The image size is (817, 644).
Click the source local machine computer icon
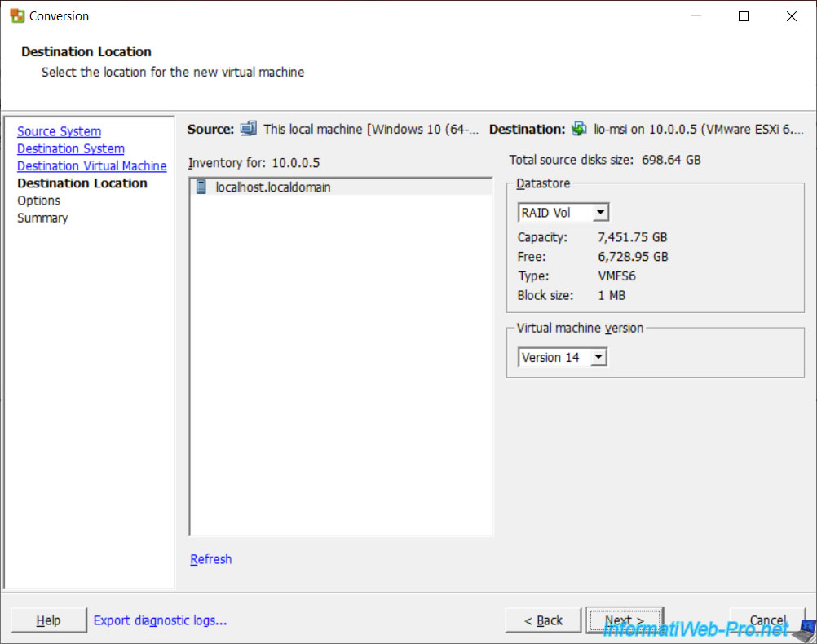point(249,129)
